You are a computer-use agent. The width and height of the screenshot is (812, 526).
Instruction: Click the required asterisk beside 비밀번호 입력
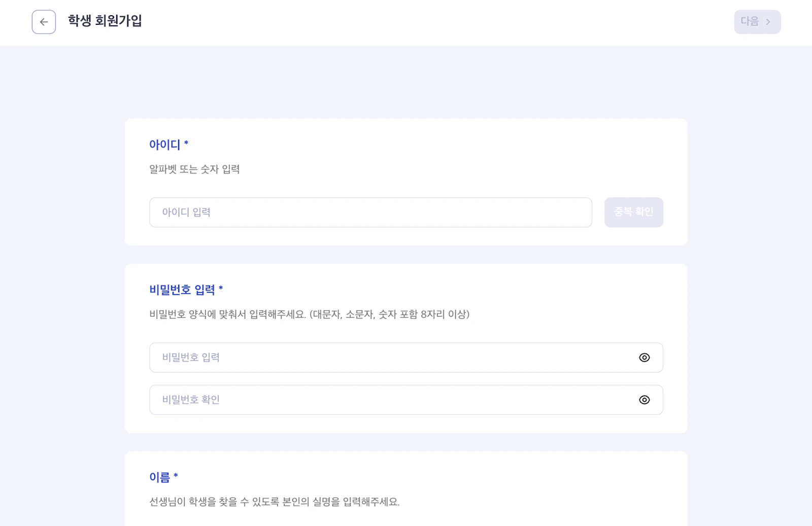tap(221, 289)
